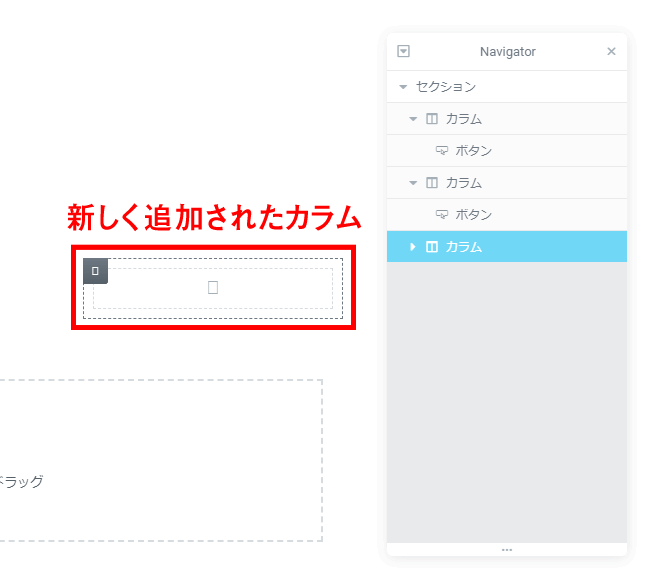Image resolution: width=654 pixels, height=586 pixels.
Task: Click the dashed drop area with ドラッグ text
Action: [160, 460]
